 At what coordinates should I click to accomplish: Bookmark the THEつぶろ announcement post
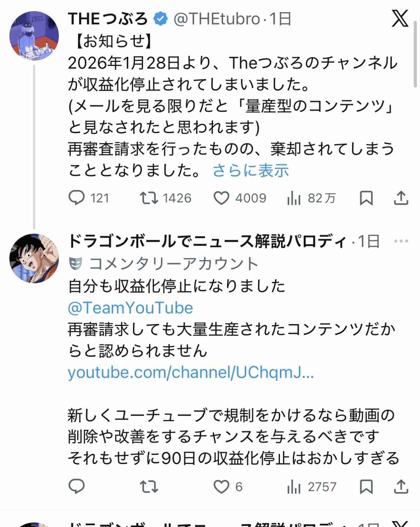[x=366, y=198]
